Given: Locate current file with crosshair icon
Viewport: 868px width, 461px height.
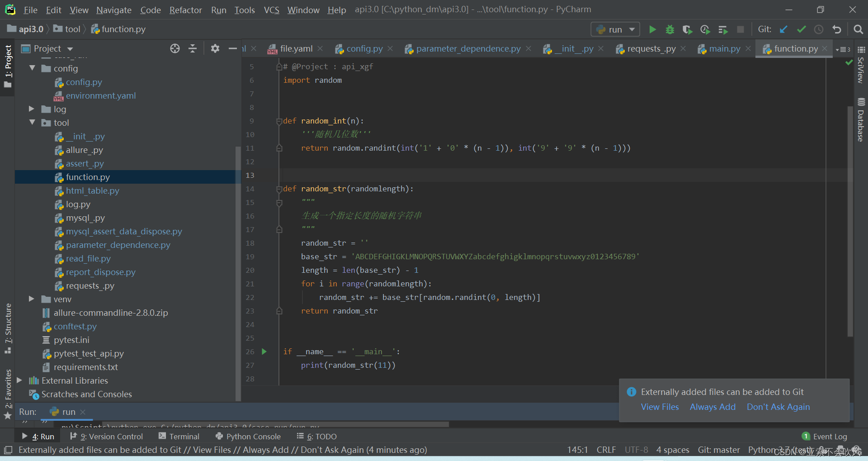Looking at the screenshot, I should [175, 48].
